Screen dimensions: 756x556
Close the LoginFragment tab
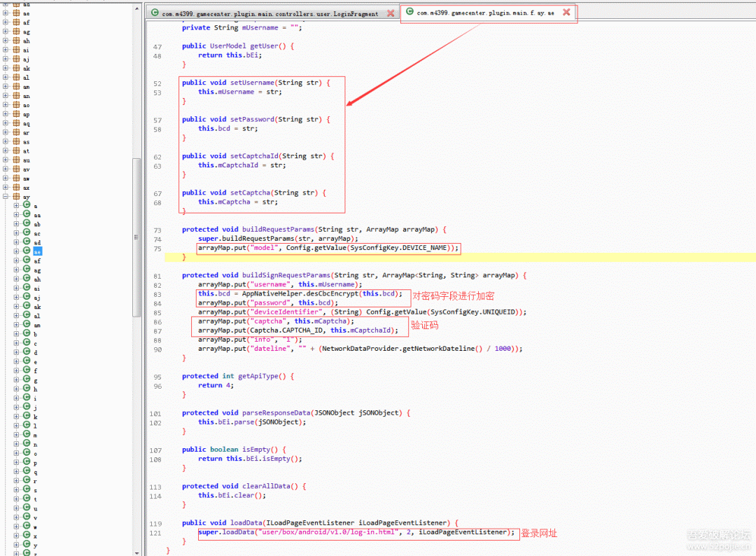(x=391, y=13)
